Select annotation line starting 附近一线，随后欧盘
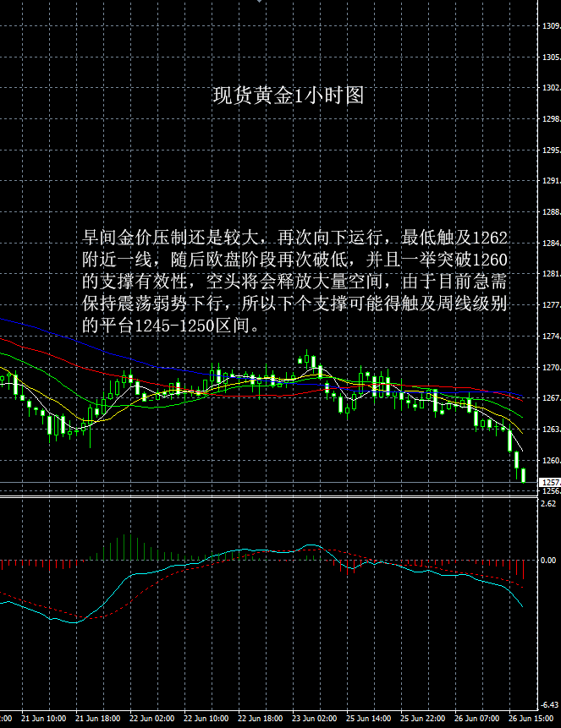This screenshot has height=728, width=561. coord(294,260)
